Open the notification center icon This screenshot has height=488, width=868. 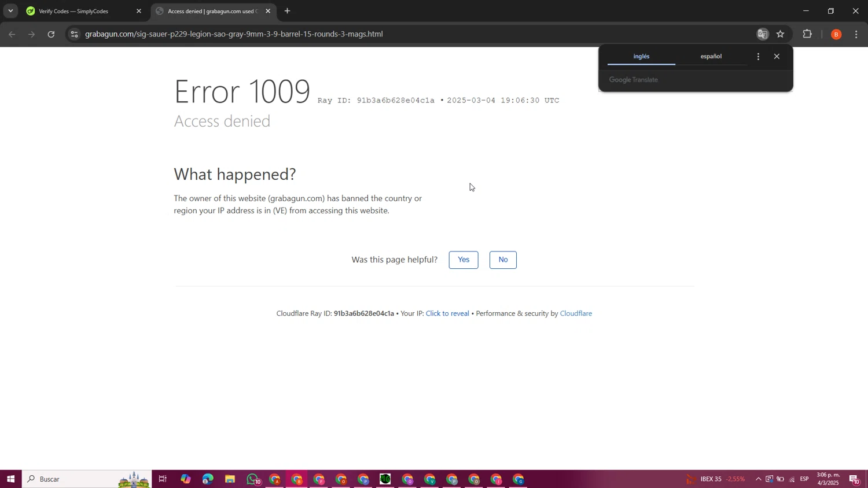(x=854, y=479)
